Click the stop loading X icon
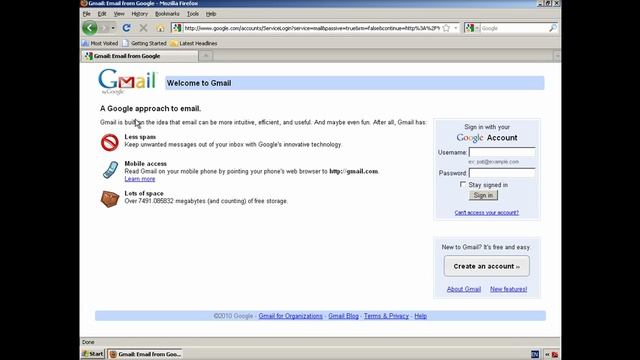 tap(143, 28)
